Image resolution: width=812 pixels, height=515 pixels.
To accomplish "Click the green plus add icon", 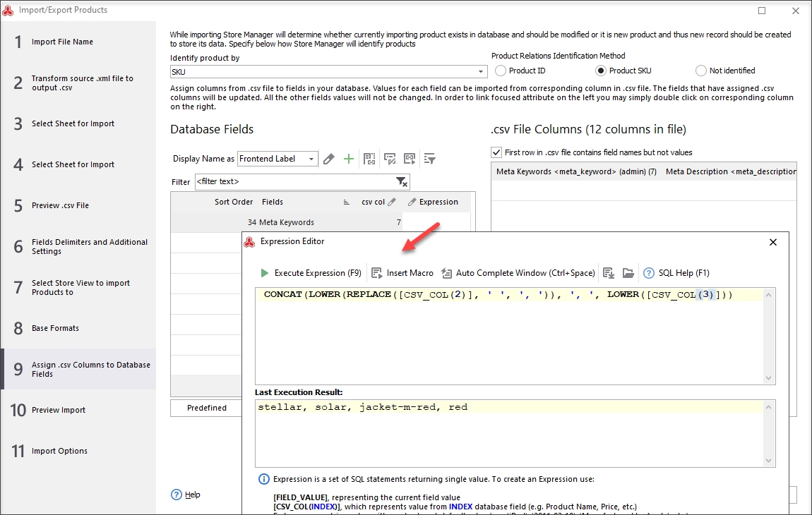I will pyautogui.click(x=349, y=159).
